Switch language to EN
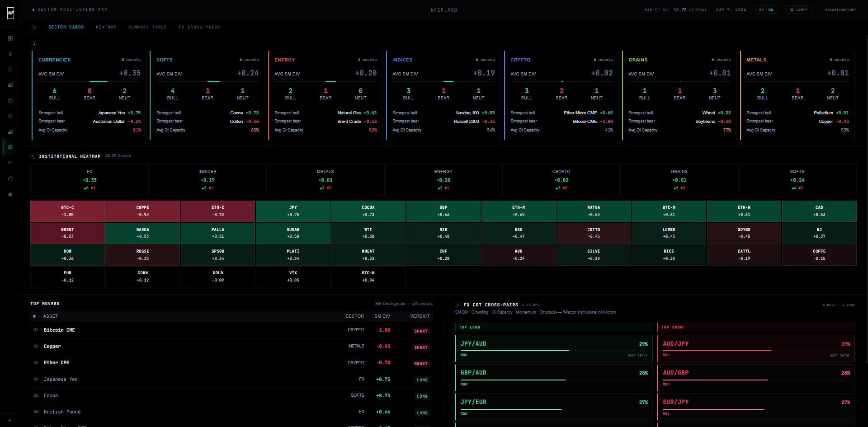Screen dimensions: 868x427 click(x=761, y=9)
